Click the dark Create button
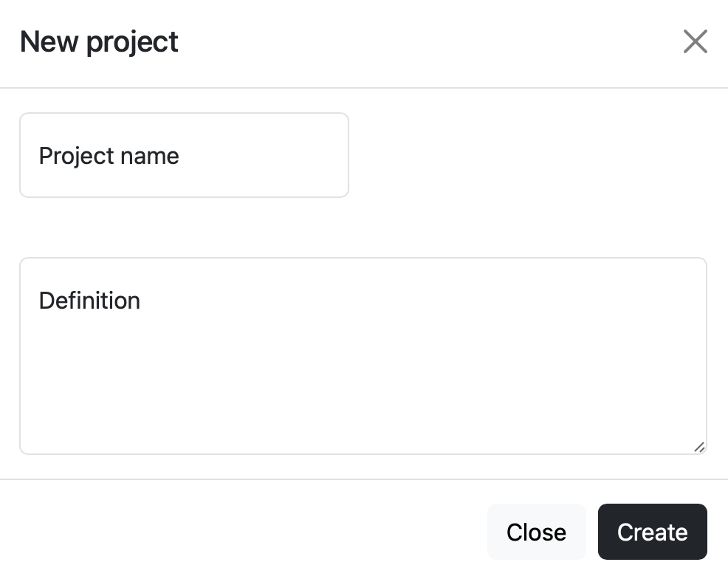Viewport: 728px width, 579px height. coord(653,532)
